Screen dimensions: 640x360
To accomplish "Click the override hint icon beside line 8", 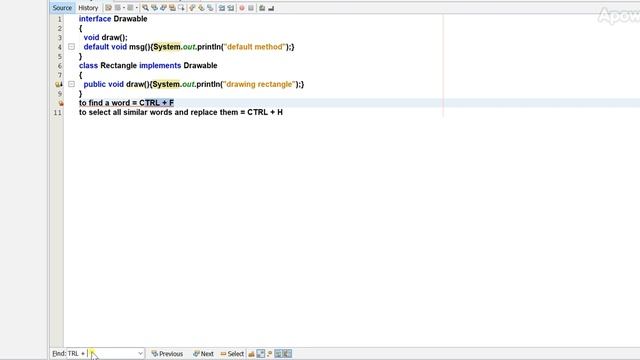I will (x=59, y=84).
